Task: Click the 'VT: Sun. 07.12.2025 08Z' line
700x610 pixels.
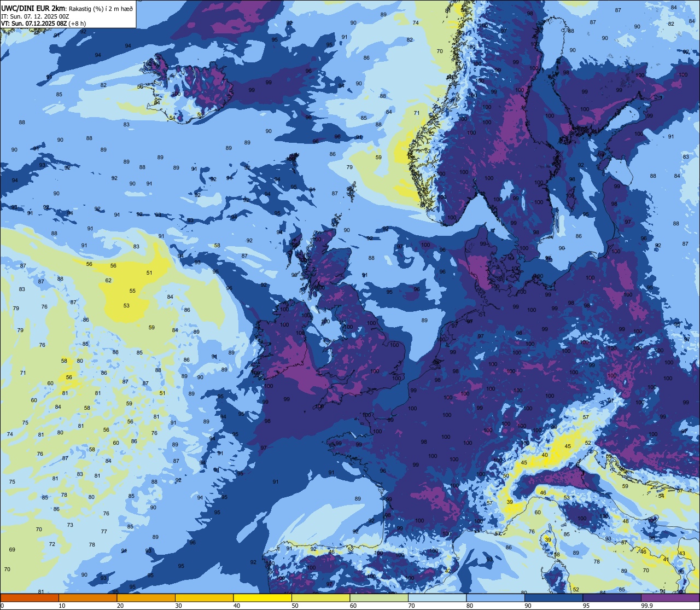Action: click(33, 24)
